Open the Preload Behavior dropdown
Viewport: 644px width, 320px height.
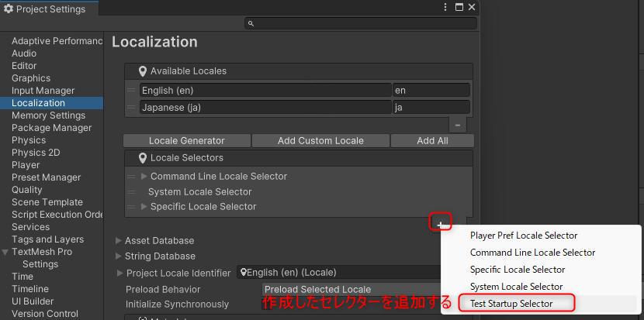tap(351, 290)
